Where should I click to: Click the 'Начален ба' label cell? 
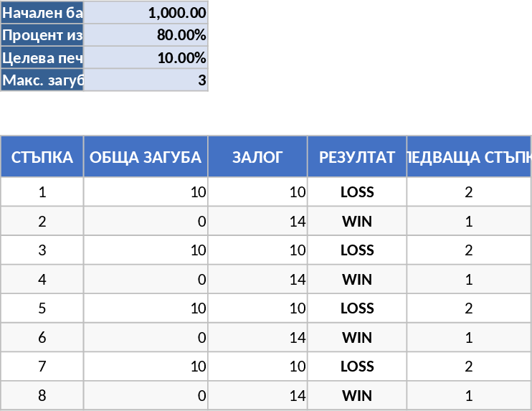point(42,13)
